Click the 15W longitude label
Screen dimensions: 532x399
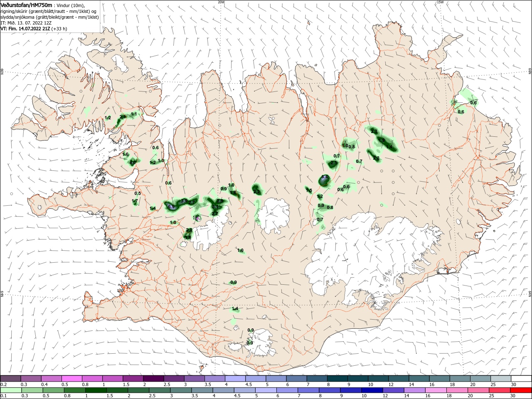point(440,2)
